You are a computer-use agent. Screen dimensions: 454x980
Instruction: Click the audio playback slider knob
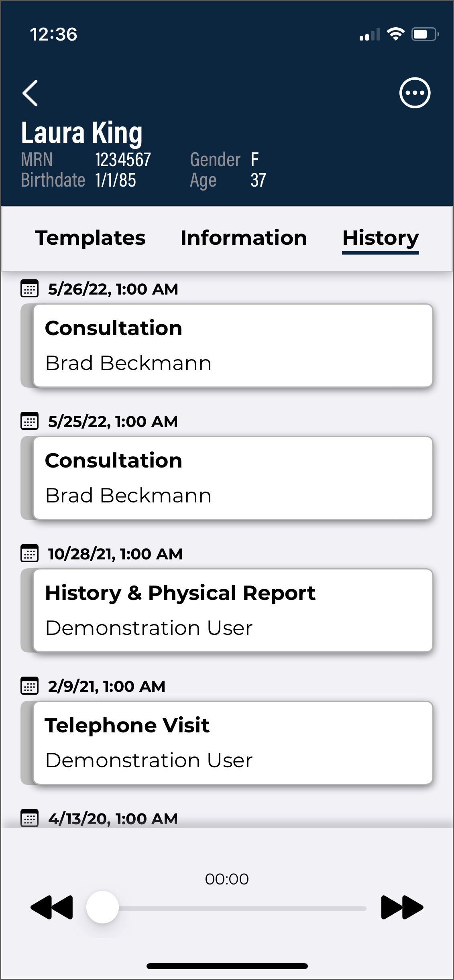click(x=102, y=907)
